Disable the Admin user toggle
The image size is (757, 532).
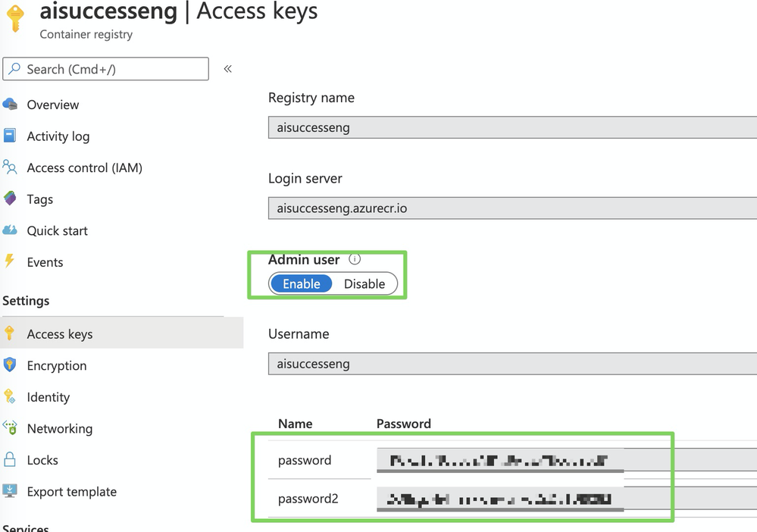[364, 284]
